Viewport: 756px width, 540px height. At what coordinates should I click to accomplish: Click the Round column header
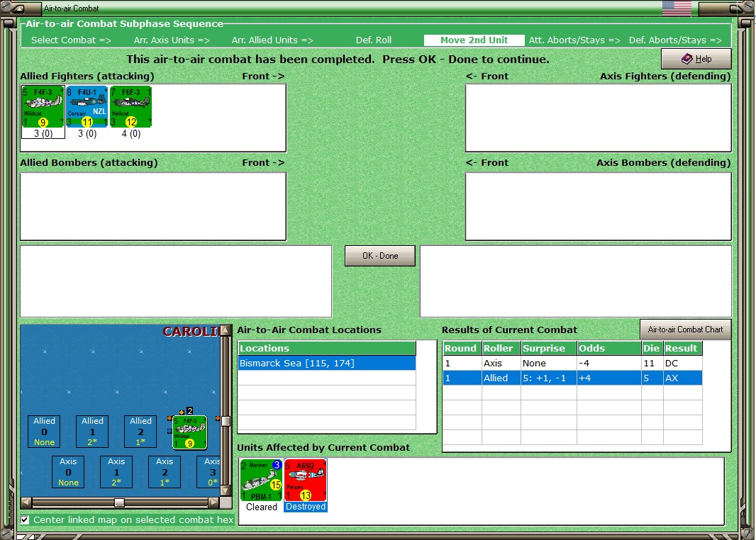click(x=462, y=348)
